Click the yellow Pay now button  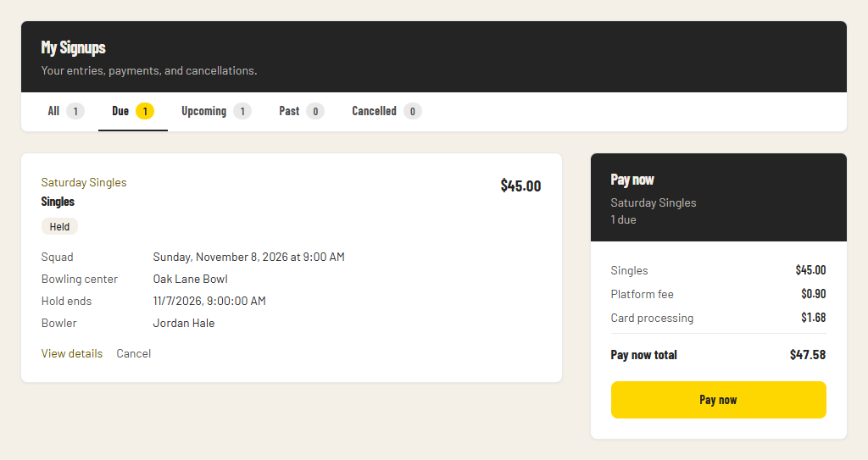[x=719, y=400]
